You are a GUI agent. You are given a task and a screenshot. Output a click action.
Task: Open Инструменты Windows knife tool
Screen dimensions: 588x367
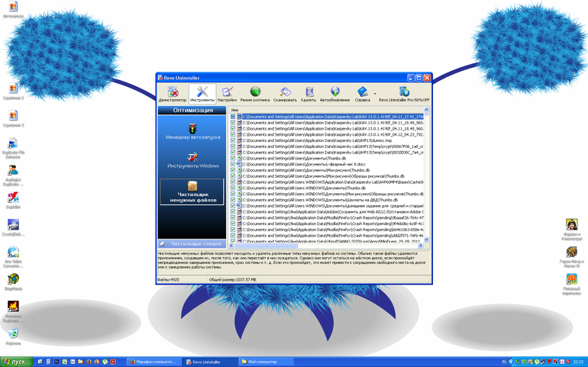192,160
